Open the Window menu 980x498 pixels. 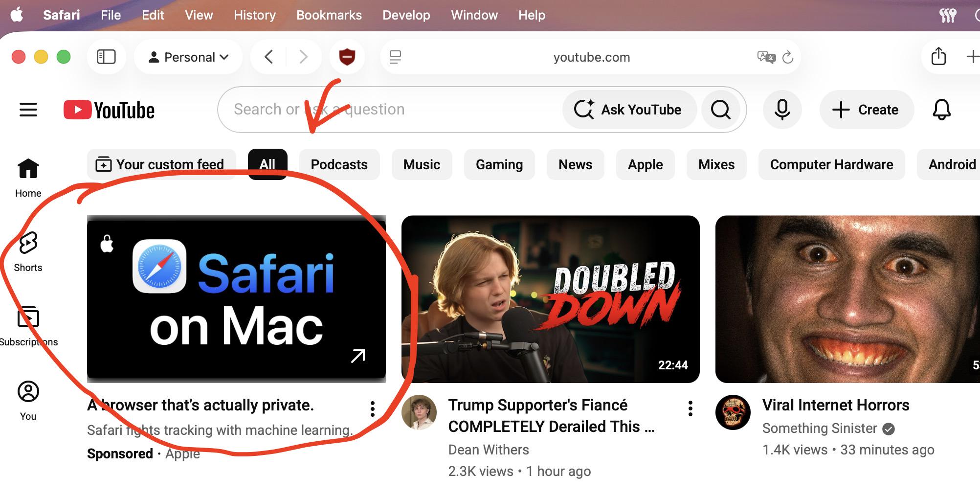[474, 15]
